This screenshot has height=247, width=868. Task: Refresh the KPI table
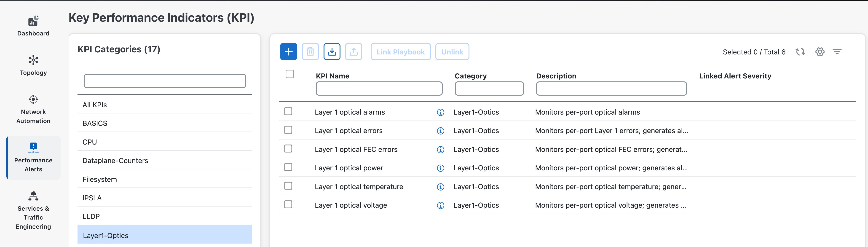pos(800,52)
